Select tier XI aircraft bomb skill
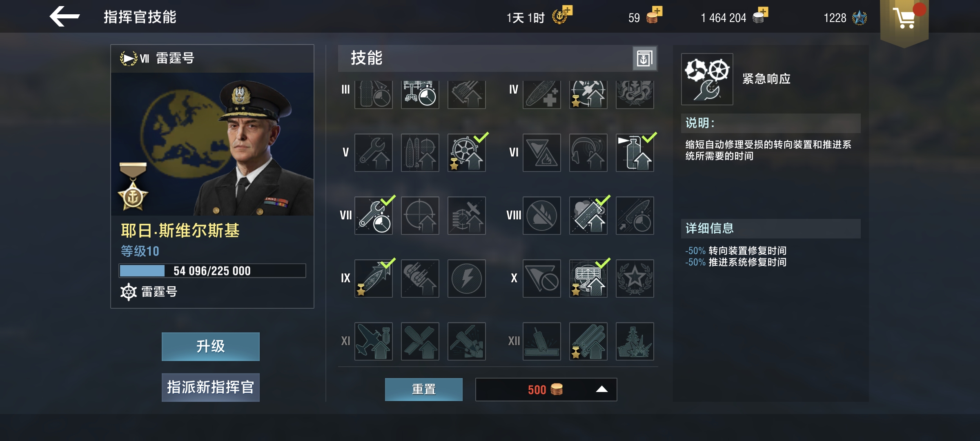 (373, 341)
